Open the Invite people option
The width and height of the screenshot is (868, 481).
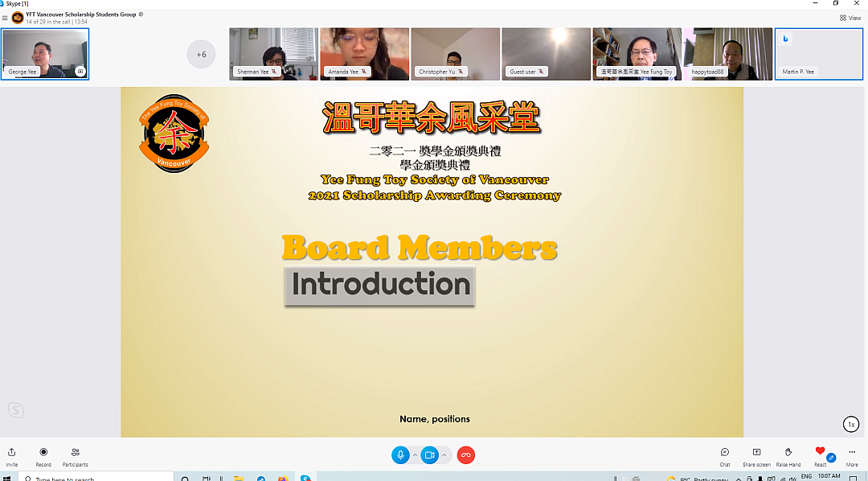point(11,455)
